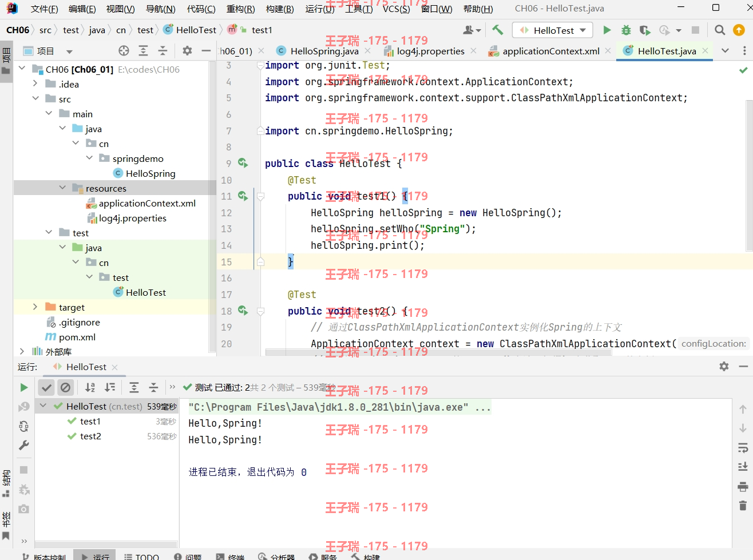Viewport: 753px width, 560px height.
Task: Build project with the hammer icon
Action: pyautogui.click(x=498, y=30)
